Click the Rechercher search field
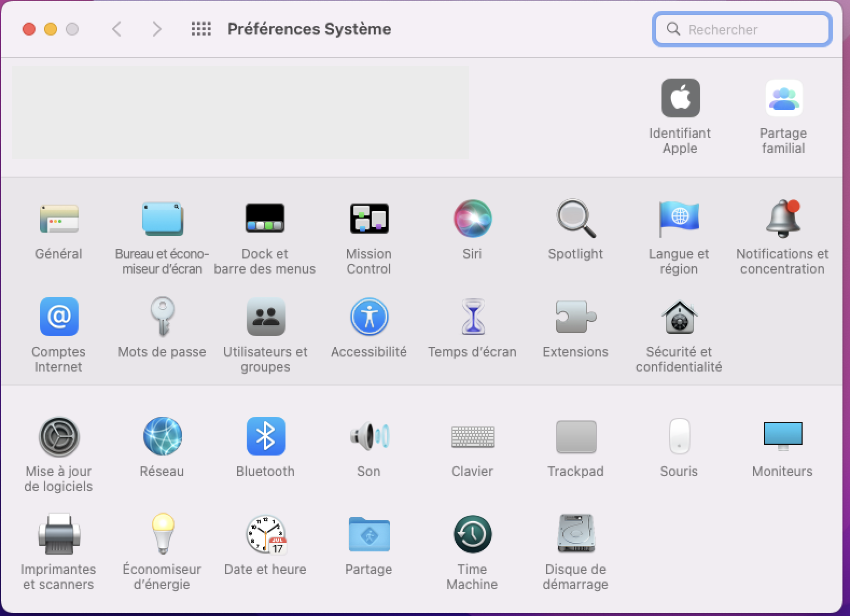 coord(742,29)
